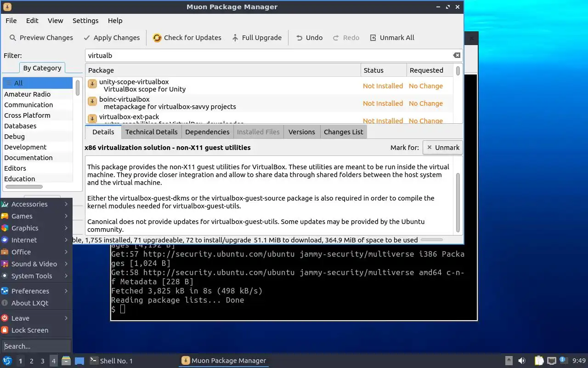The height and width of the screenshot is (368, 588).
Task: Switch to virtual desktop 2
Action: [x=31, y=361]
